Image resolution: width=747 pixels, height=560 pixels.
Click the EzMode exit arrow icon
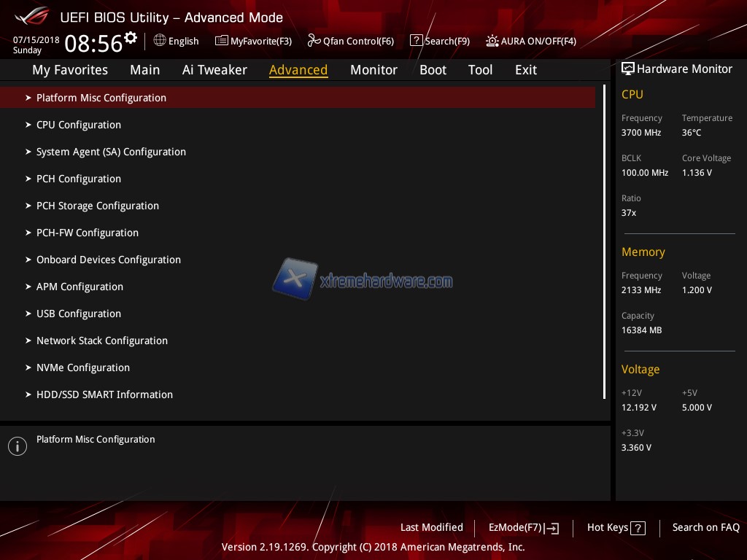coord(552,529)
